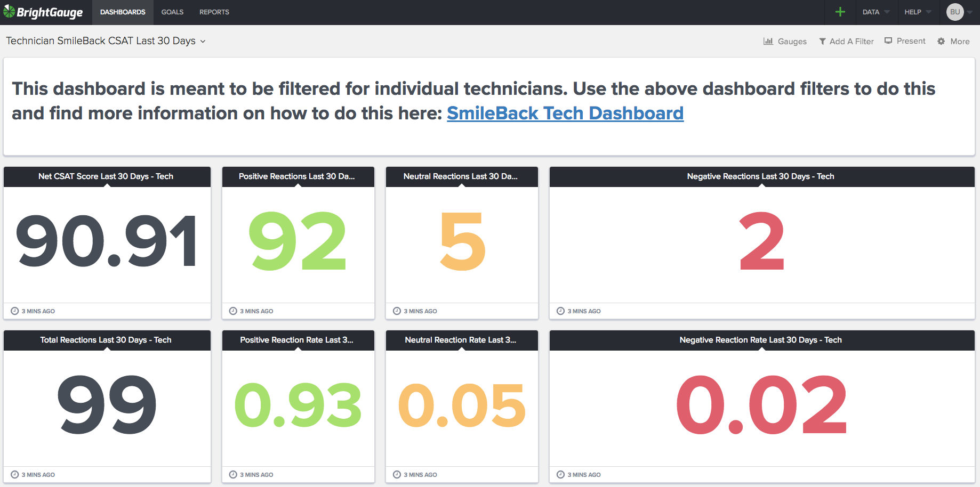Click the green plus add icon
The width and height of the screenshot is (980, 487).
840,12
